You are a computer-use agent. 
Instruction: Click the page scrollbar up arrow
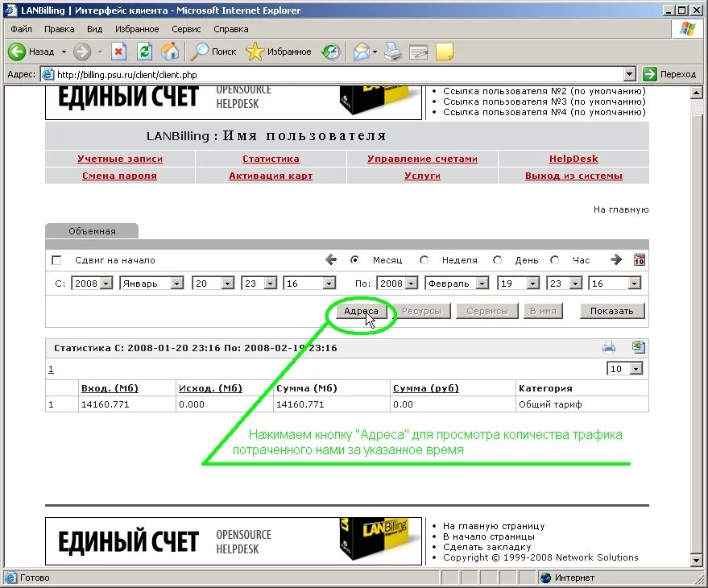pos(696,93)
